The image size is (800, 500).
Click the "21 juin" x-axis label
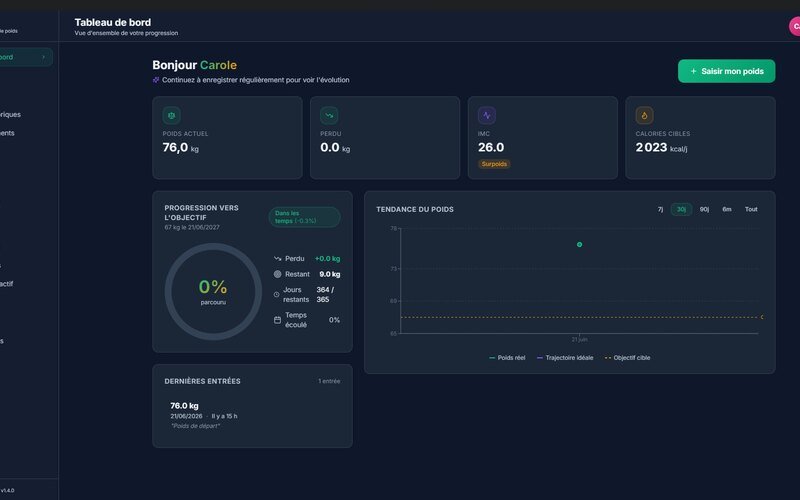click(x=579, y=339)
